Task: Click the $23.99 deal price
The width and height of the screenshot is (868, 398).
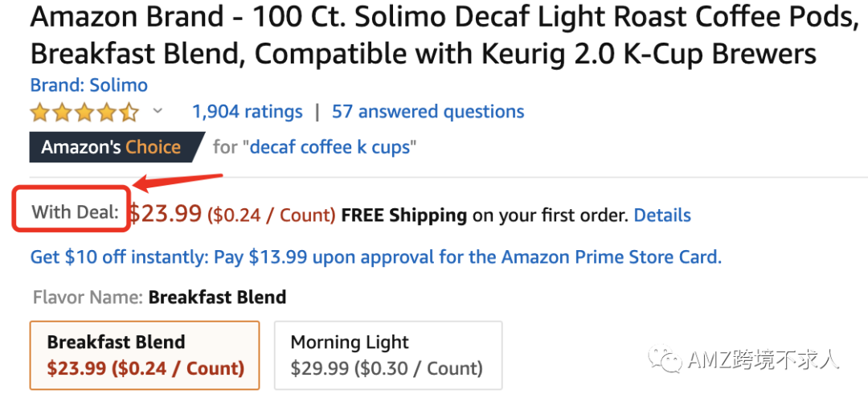Action: pos(166,213)
